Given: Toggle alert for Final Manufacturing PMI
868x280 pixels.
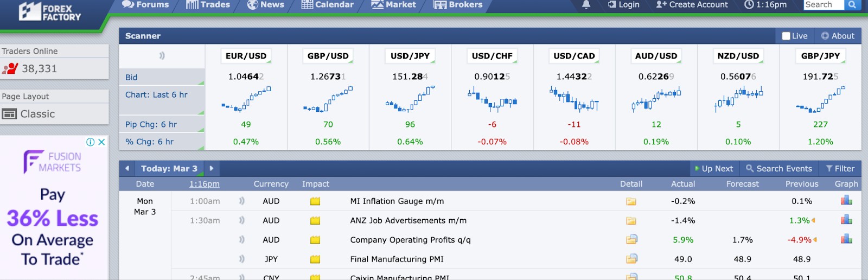Looking at the screenshot, I should coord(242,259).
